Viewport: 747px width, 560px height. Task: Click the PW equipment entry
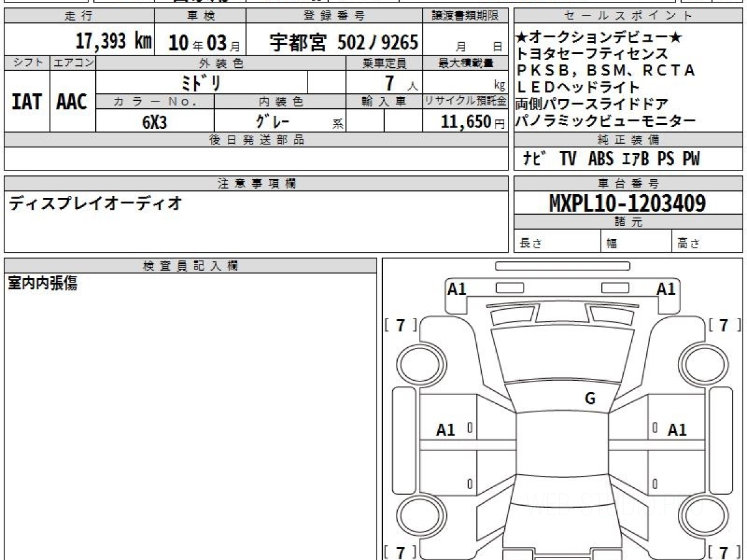[x=691, y=159]
